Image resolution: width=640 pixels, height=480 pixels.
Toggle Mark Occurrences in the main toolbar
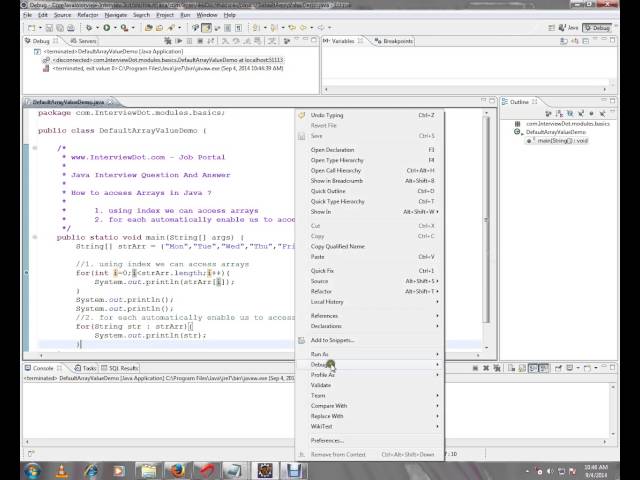(x=207, y=28)
